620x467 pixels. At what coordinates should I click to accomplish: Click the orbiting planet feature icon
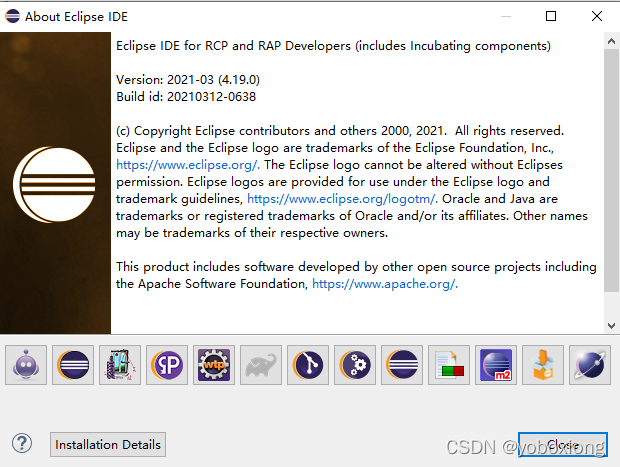click(x=590, y=365)
